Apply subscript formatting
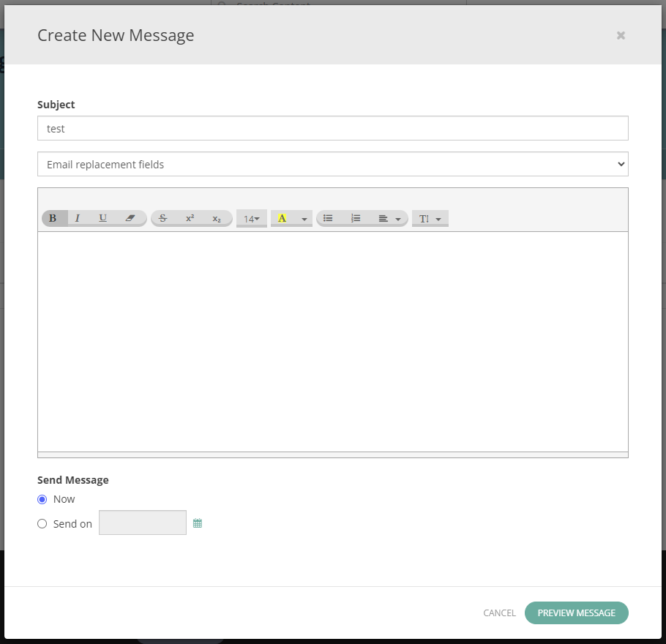This screenshot has width=666, height=644. (217, 218)
